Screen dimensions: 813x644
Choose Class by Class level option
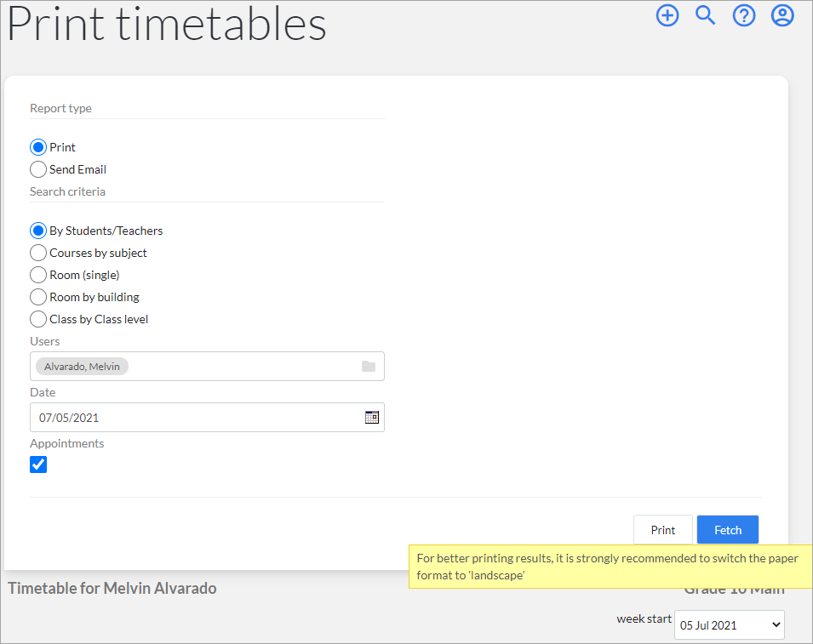38,319
